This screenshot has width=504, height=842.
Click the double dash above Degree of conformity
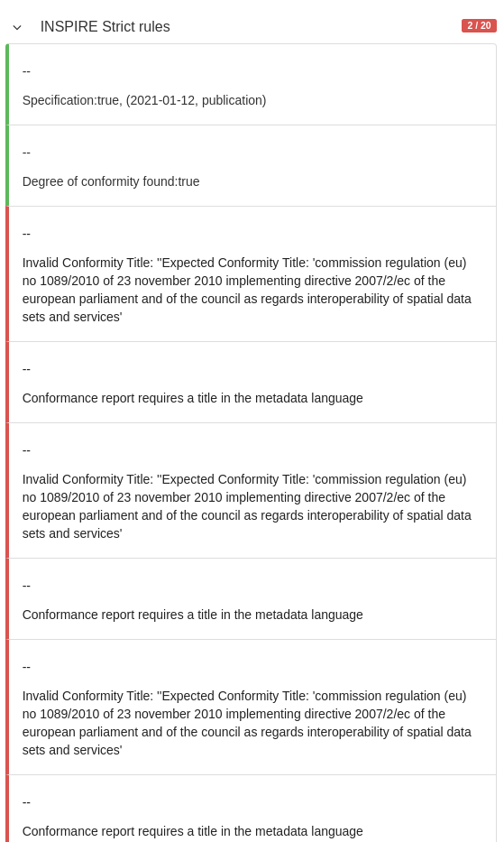pyautogui.click(x=26, y=153)
